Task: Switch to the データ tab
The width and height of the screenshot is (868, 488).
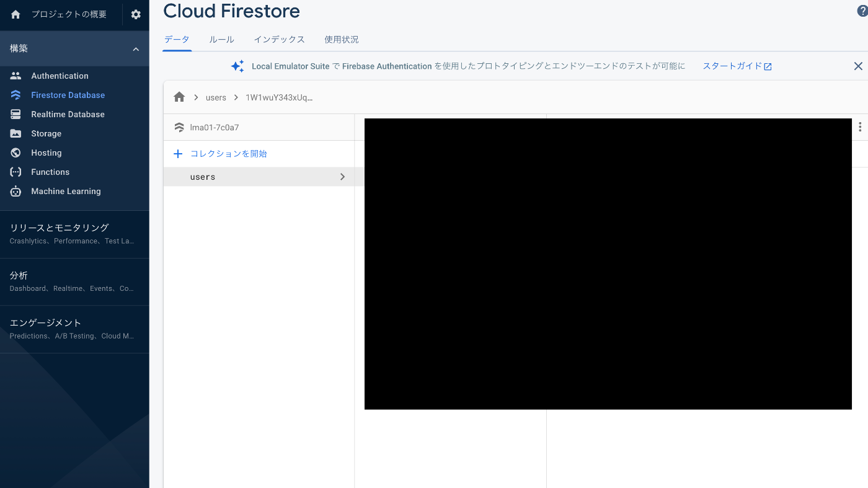Action: [177, 39]
